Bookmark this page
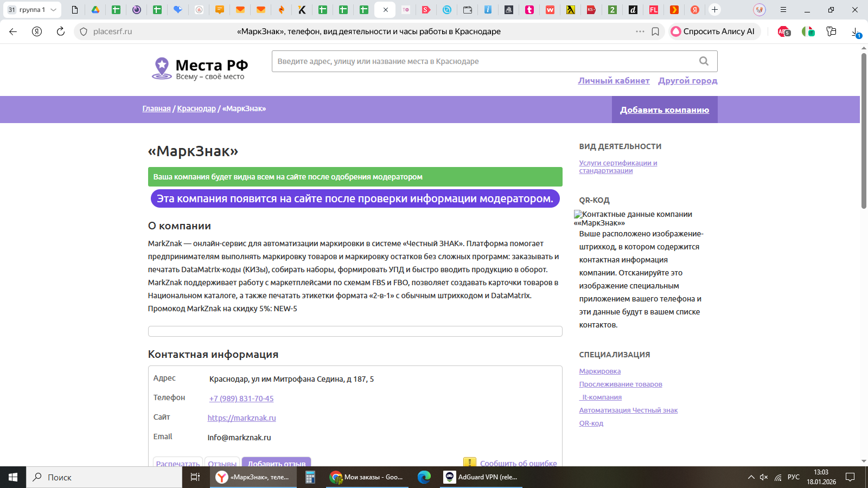 [x=655, y=31]
